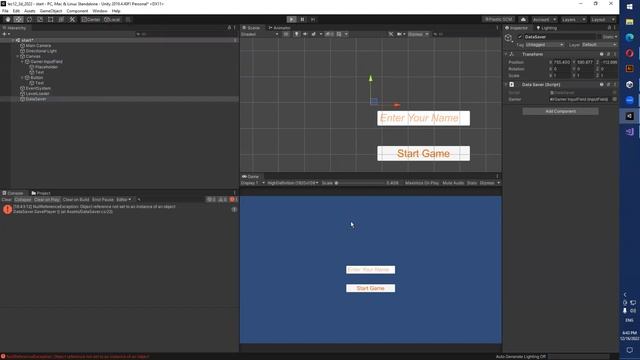
Task: Open Scene Gizmos dropdown
Action: 418,34
